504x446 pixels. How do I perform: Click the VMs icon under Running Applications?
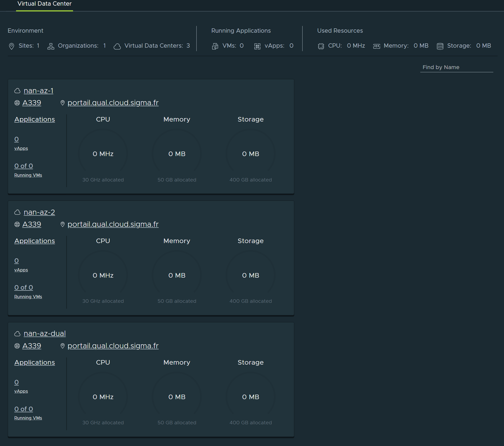pos(215,46)
